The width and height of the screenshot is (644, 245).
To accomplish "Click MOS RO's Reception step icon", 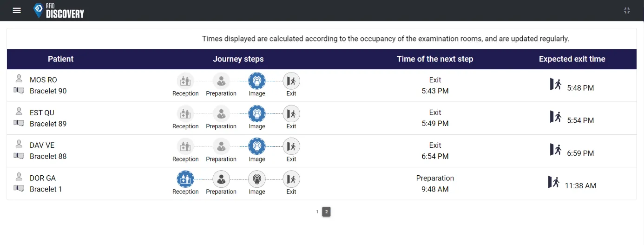I will coord(185,81).
